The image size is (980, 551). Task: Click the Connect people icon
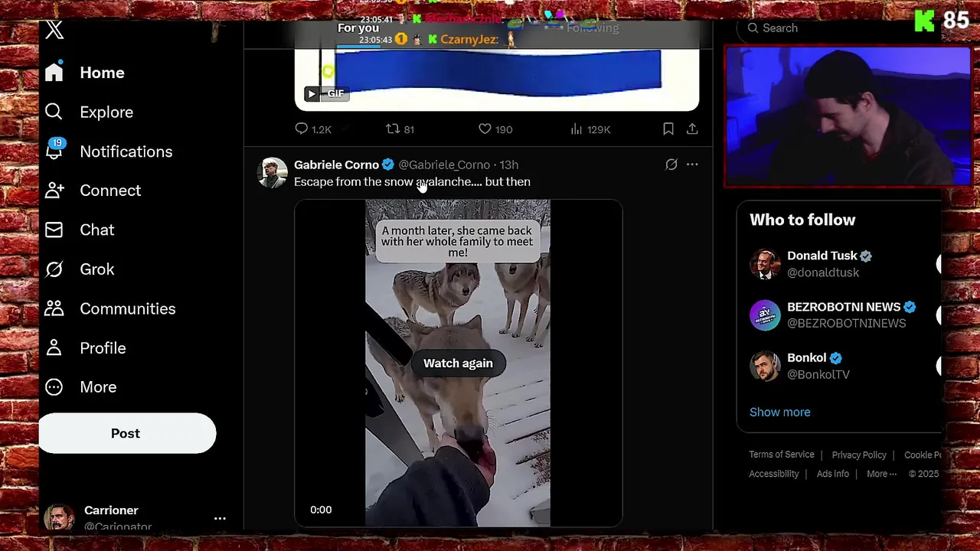pyautogui.click(x=54, y=191)
